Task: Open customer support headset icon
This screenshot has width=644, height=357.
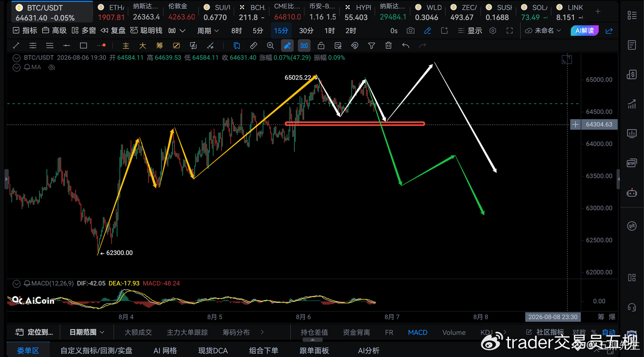Action: [x=632, y=307]
